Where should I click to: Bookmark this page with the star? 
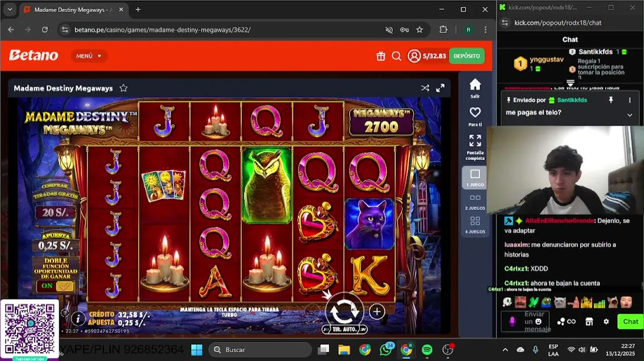pos(419,30)
